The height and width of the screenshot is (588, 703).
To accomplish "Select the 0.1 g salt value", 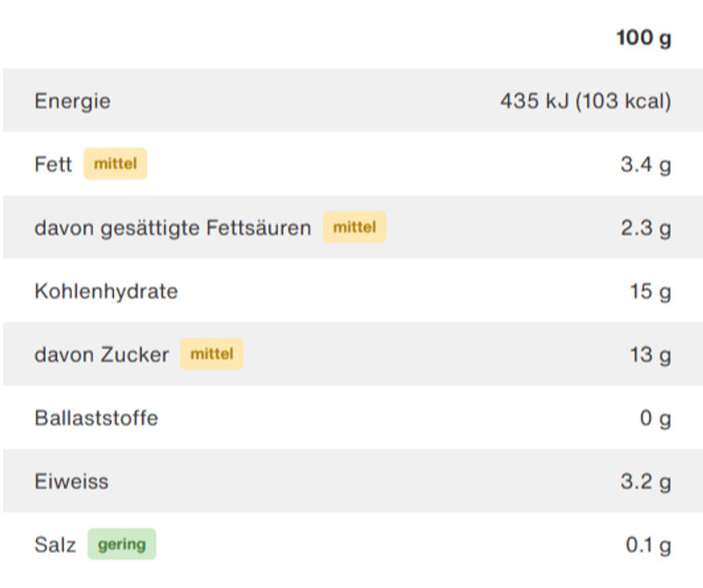I will coord(648,545).
